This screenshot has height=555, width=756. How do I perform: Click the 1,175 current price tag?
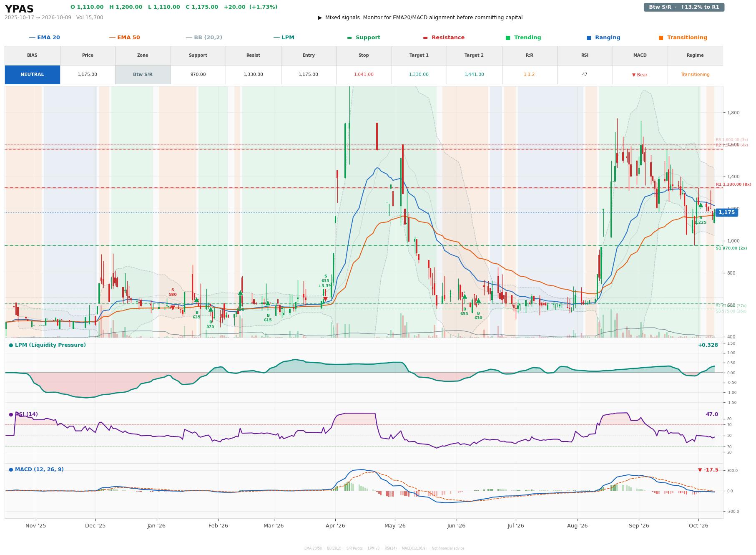(x=726, y=213)
